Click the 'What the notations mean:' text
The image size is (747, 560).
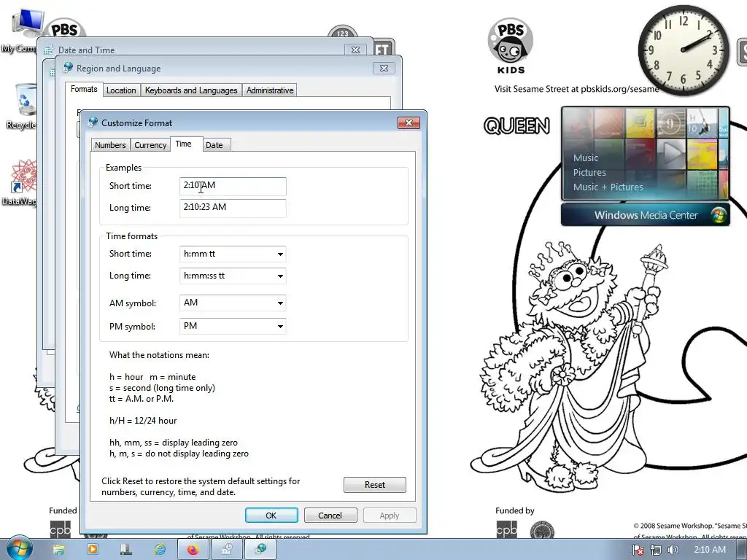pos(159,355)
